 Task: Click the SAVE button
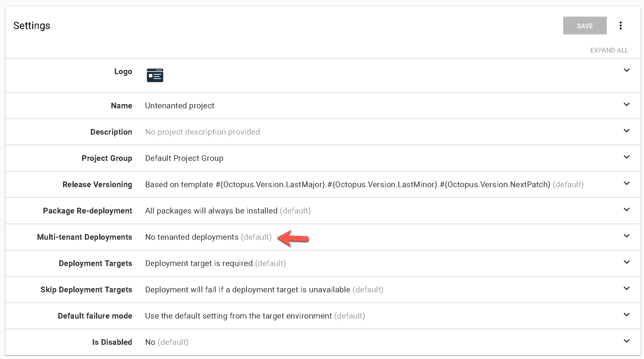coord(584,25)
